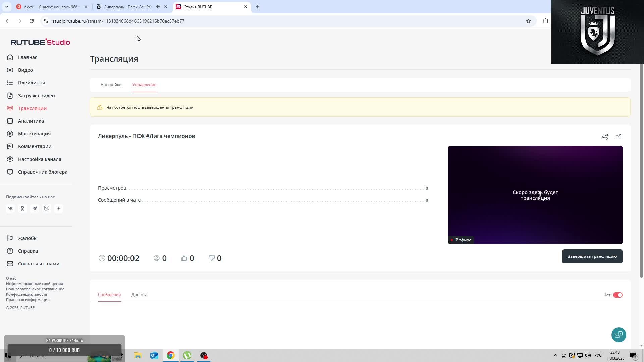
Task: Toggle the Чат switch off
Action: pos(618,295)
